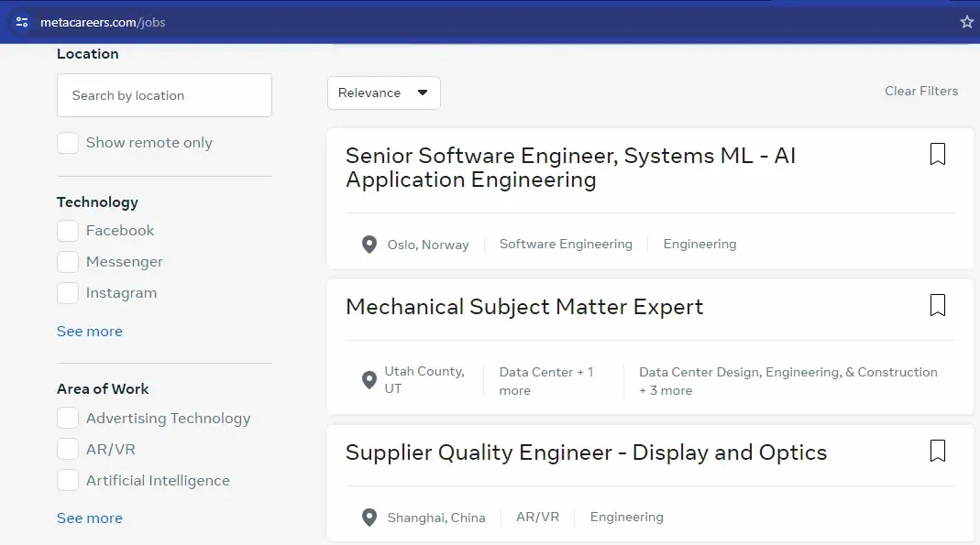Click Clear Filters link
980x545 pixels.
tap(920, 91)
